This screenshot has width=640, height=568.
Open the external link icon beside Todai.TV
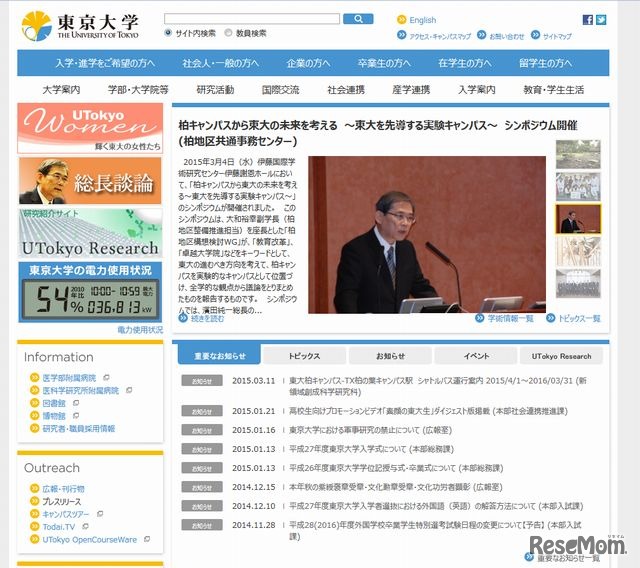point(85,526)
